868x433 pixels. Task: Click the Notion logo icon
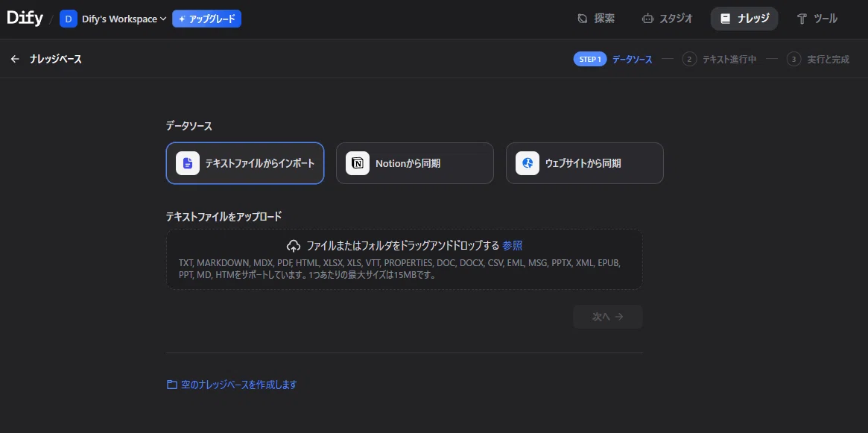(x=358, y=163)
